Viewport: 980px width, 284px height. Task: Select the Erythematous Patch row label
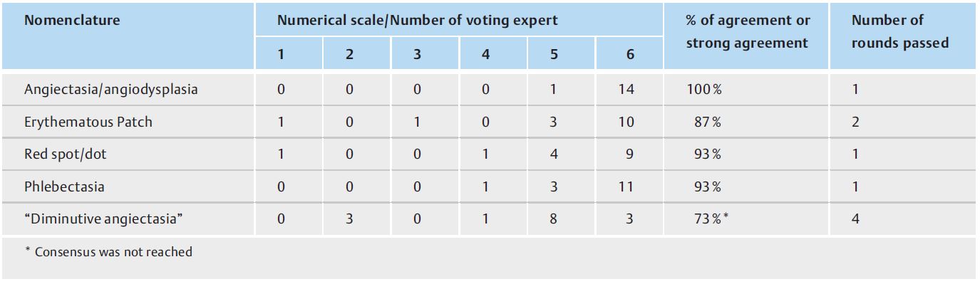click(x=88, y=122)
